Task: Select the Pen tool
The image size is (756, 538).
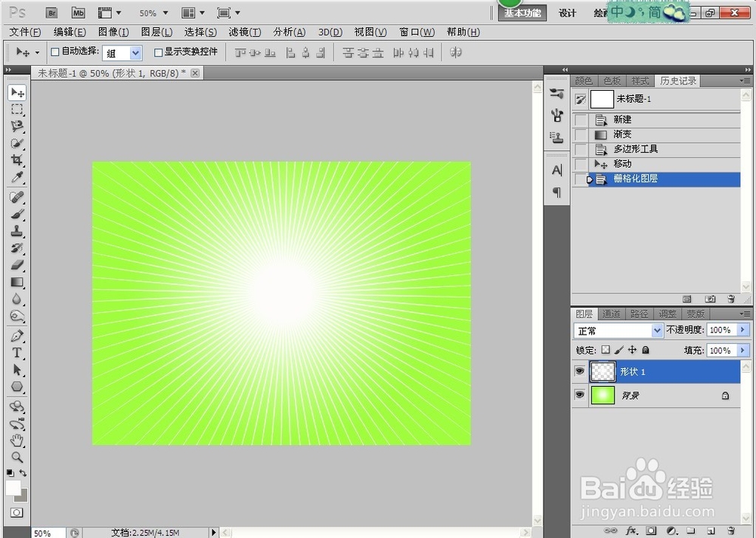Action: click(x=17, y=336)
